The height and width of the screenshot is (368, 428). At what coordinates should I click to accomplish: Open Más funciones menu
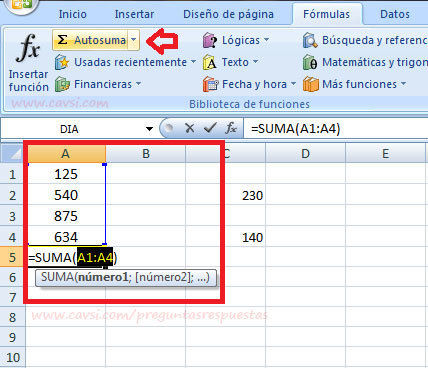point(355,84)
